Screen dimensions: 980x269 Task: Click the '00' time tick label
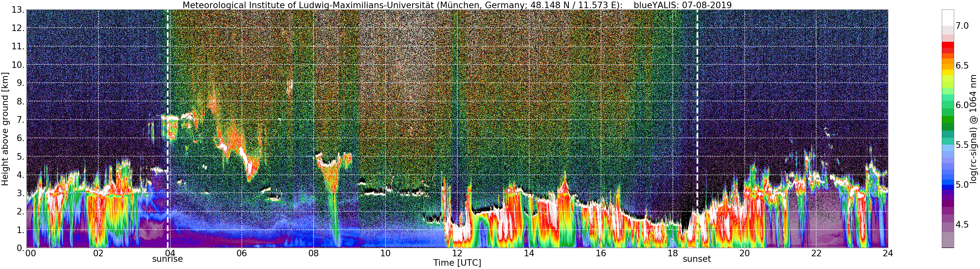coord(30,253)
